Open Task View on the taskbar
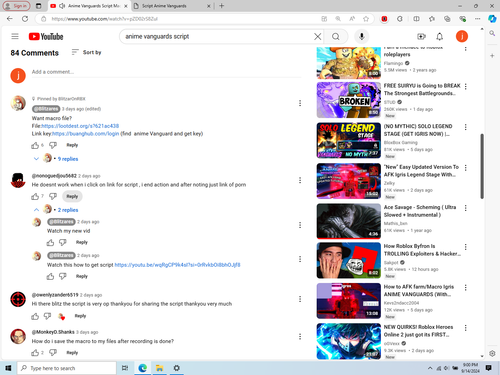 tap(125, 368)
